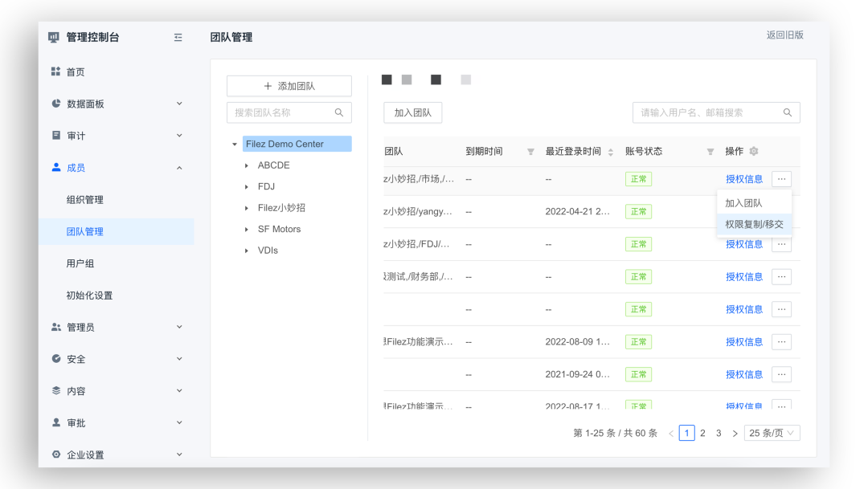868x489 pixels.
Task: Open more menu for 测试,/财务部 row
Action: coord(781,276)
